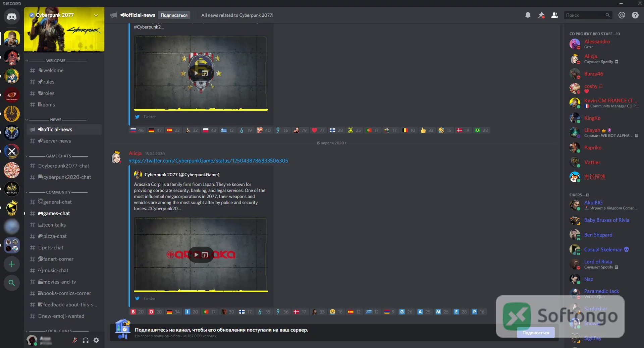Open Cyberpunk 2077 server icon in sidebar
The height and width of the screenshot is (348, 644).
(12, 39)
